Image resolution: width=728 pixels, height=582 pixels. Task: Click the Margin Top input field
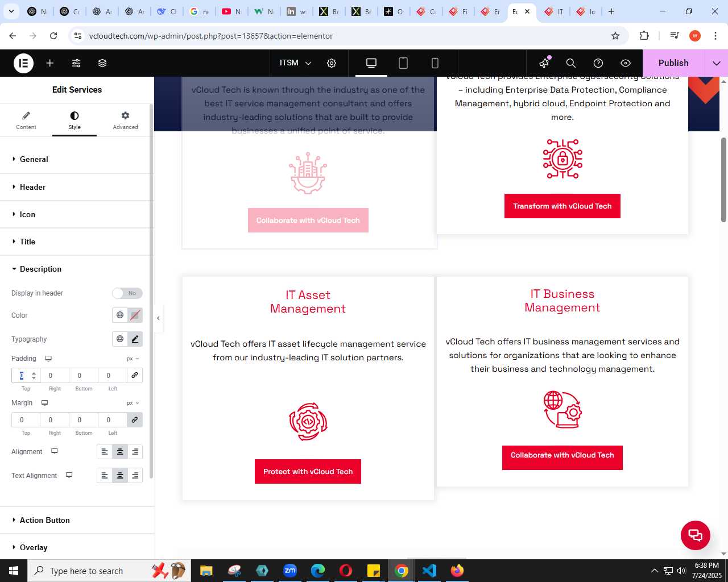26,419
